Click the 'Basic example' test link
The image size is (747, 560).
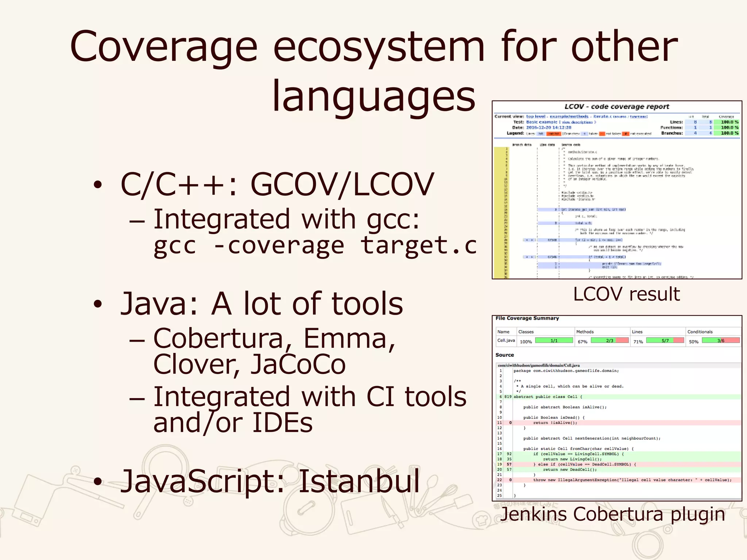(541, 122)
